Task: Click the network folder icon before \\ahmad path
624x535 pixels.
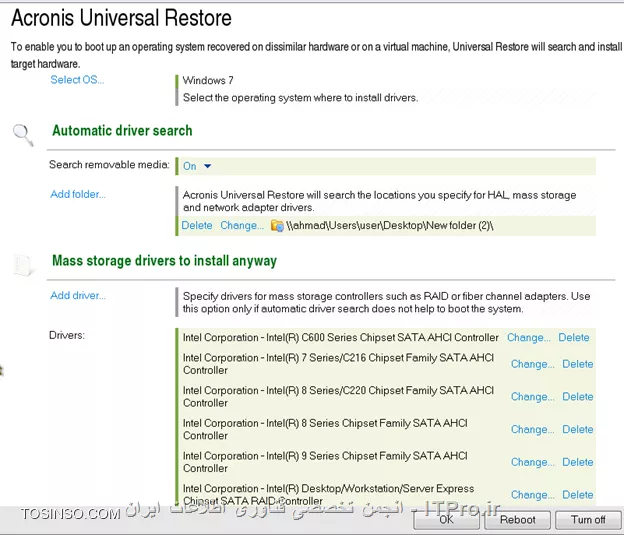Action: [x=277, y=226]
